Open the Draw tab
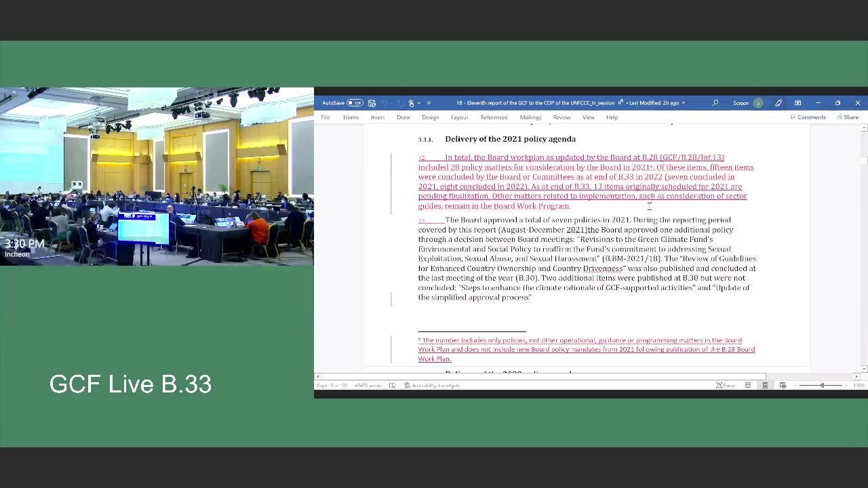 point(403,117)
